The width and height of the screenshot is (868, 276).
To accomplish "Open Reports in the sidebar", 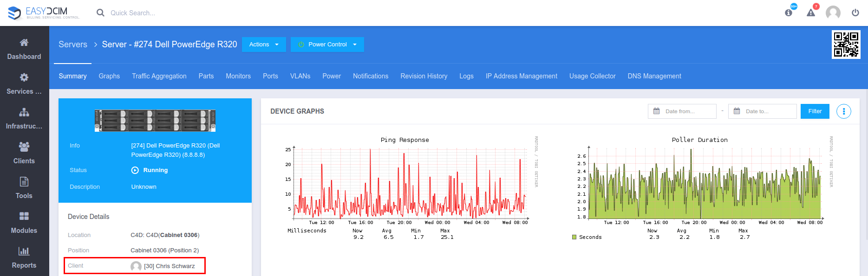I will click(x=24, y=258).
